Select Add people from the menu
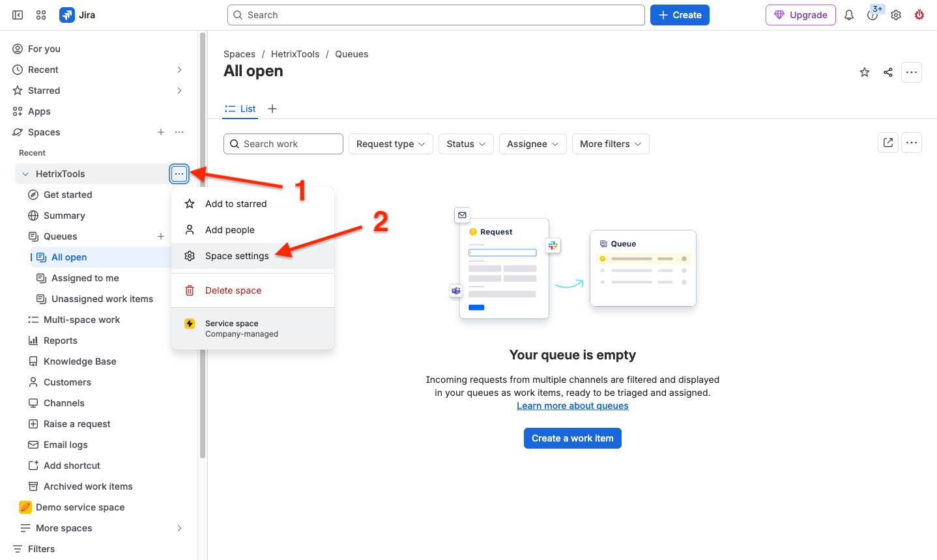Viewport: 937px width, 560px height. pos(253,230)
